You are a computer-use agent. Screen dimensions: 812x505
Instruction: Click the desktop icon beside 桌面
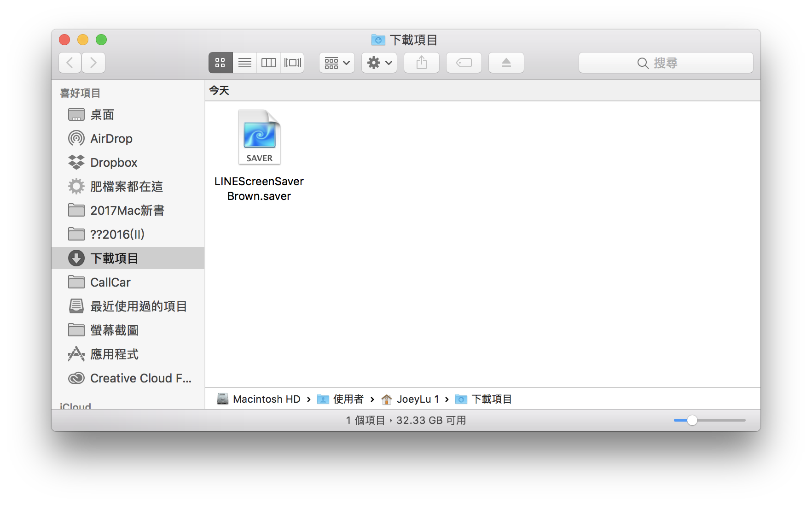(x=76, y=115)
